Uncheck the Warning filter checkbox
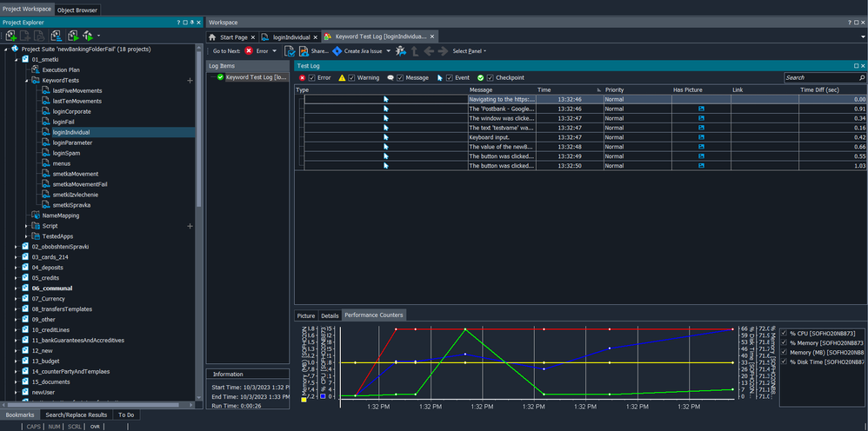The height and width of the screenshot is (431, 868). [352, 77]
